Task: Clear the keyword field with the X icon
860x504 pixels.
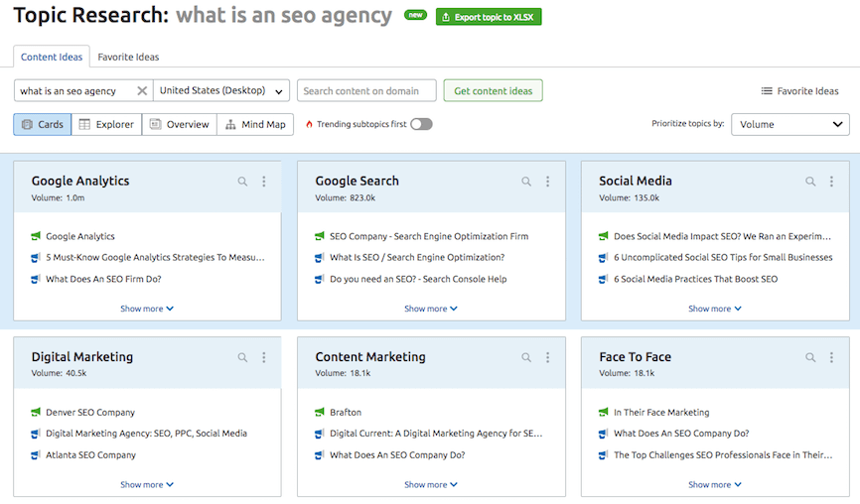Action: 142,91
